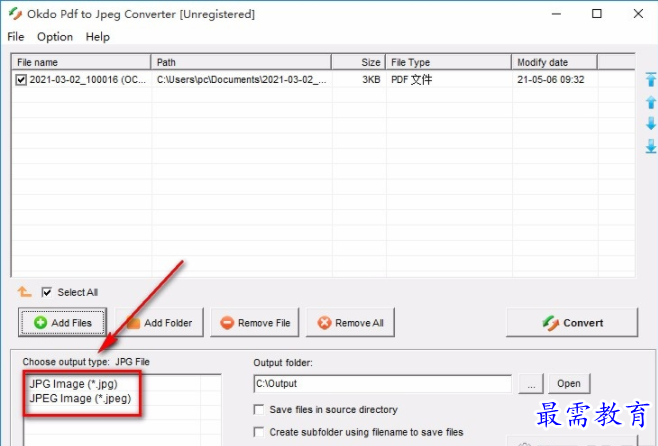This screenshot has width=658, height=446.
Task: Enable Create subfolder using filename option
Action: click(x=259, y=432)
